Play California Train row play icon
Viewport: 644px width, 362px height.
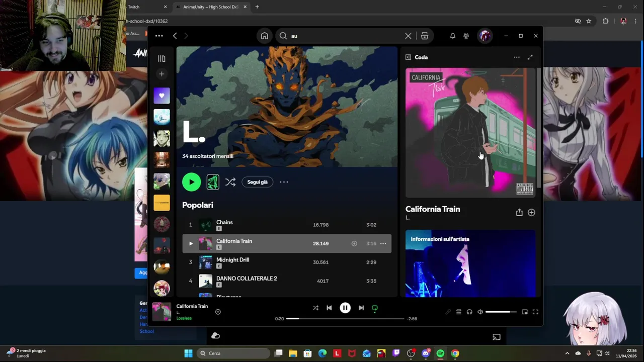(x=191, y=243)
